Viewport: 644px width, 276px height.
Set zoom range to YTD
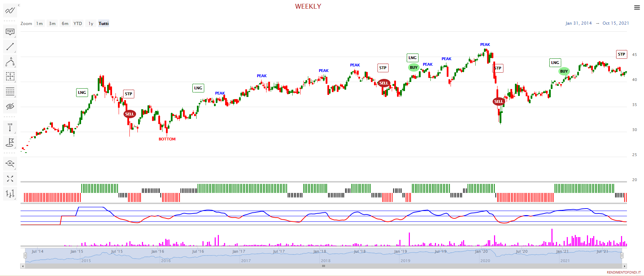78,24
